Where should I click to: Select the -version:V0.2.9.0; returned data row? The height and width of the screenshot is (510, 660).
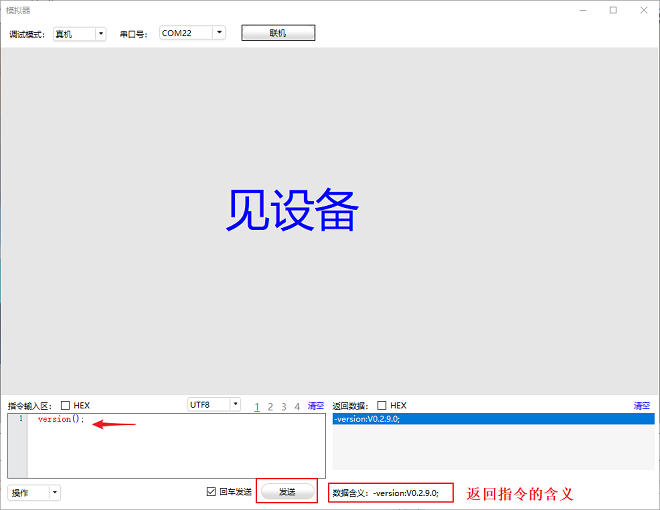(493, 419)
